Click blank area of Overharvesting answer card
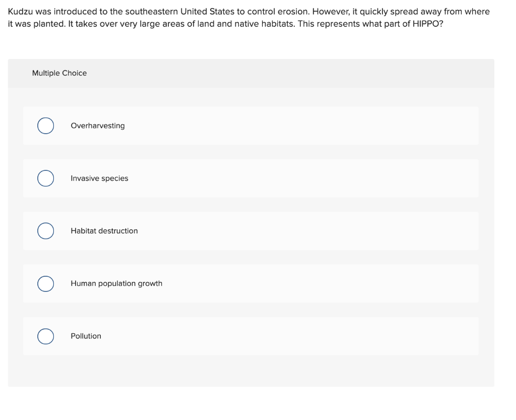516x420 pixels. coord(296,126)
